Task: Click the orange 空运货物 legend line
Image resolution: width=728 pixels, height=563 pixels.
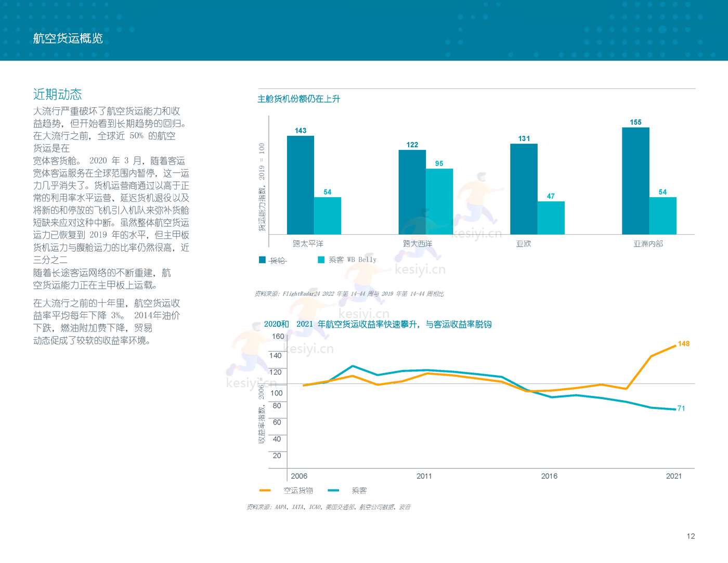Action: click(x=265, y=490)
